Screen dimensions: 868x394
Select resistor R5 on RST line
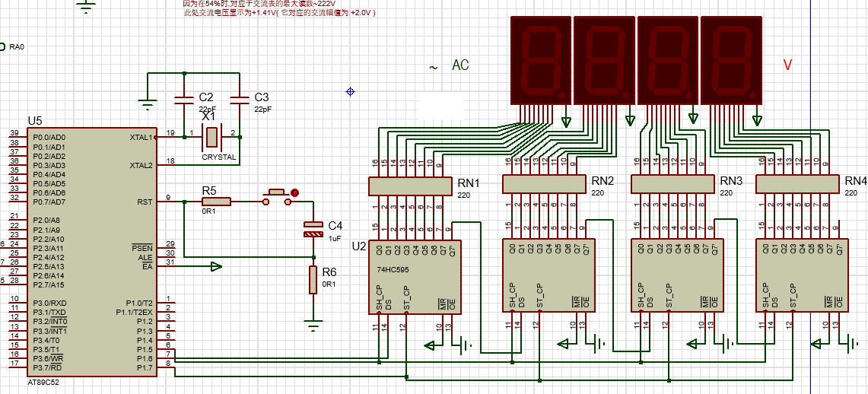(x=216, y=202)
